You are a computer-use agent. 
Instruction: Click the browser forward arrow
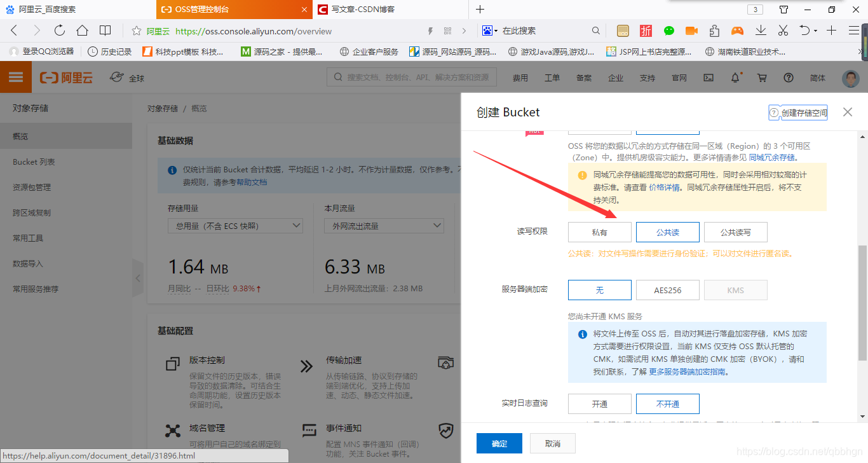coord(36,31)
